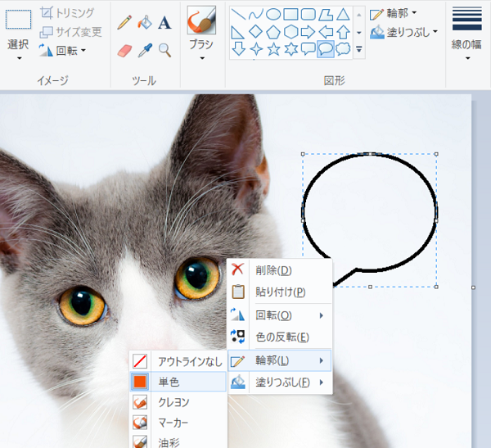This screenshot has width=491, height=448.
Task: Choose the diamond shape
Action: [x=255, y=32]
